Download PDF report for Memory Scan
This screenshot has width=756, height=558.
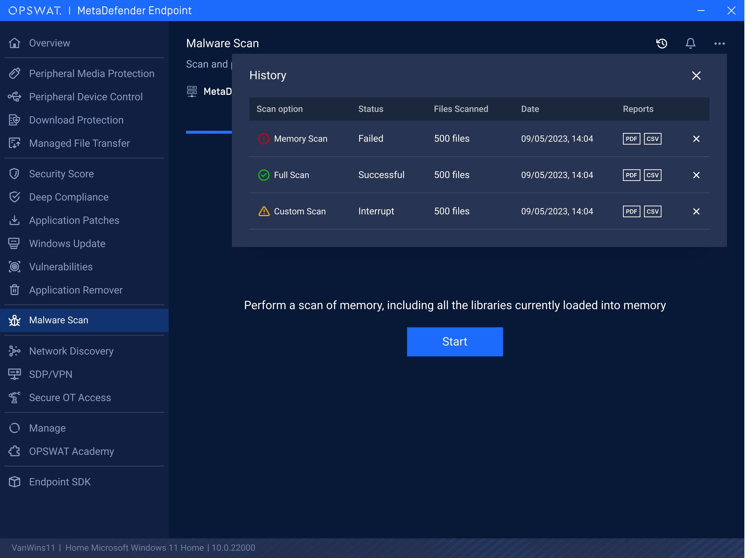(x=631, y=139)
